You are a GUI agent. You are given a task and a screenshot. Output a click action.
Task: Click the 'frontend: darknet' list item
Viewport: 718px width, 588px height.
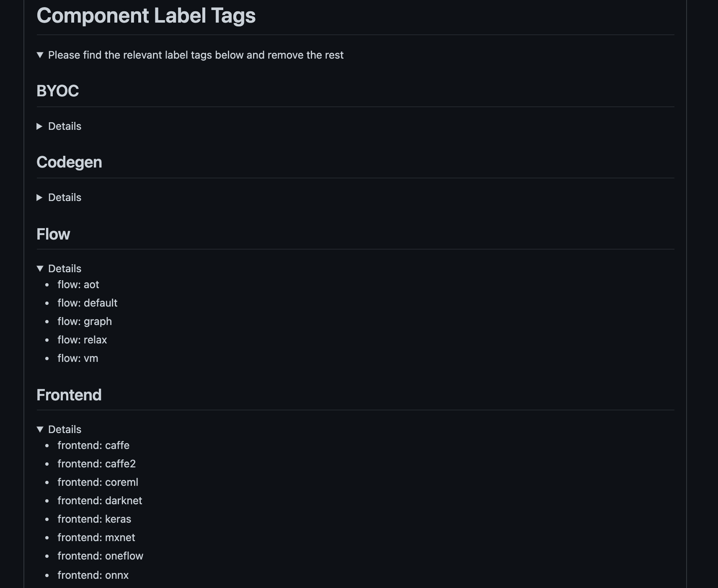pos(100,501)
